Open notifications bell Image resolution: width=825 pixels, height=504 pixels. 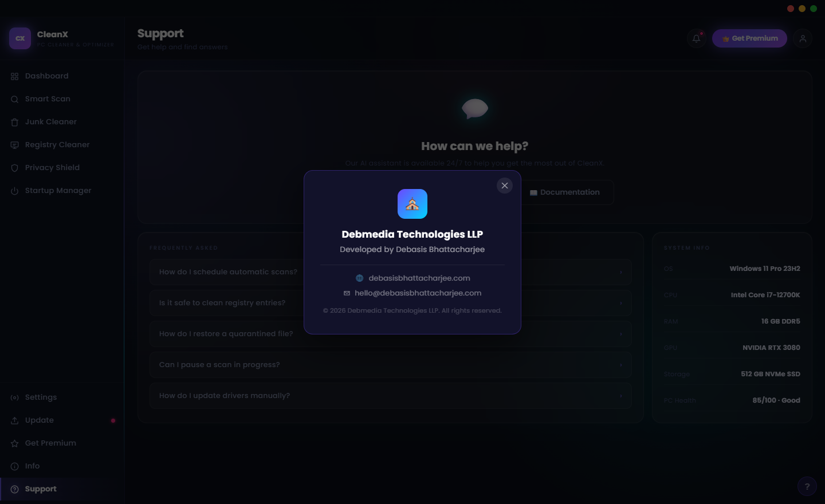(x=697, y=38)
